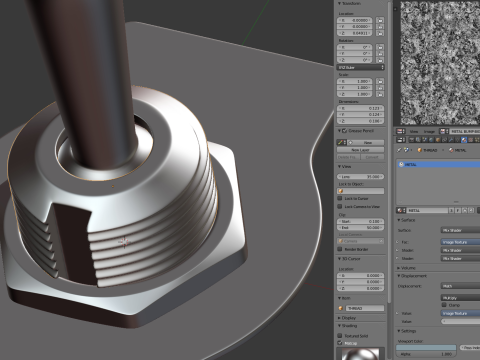This screenshot has width=480, height=360.
Task: Open the properties editor type selector
Action: [x=401, y=140]
